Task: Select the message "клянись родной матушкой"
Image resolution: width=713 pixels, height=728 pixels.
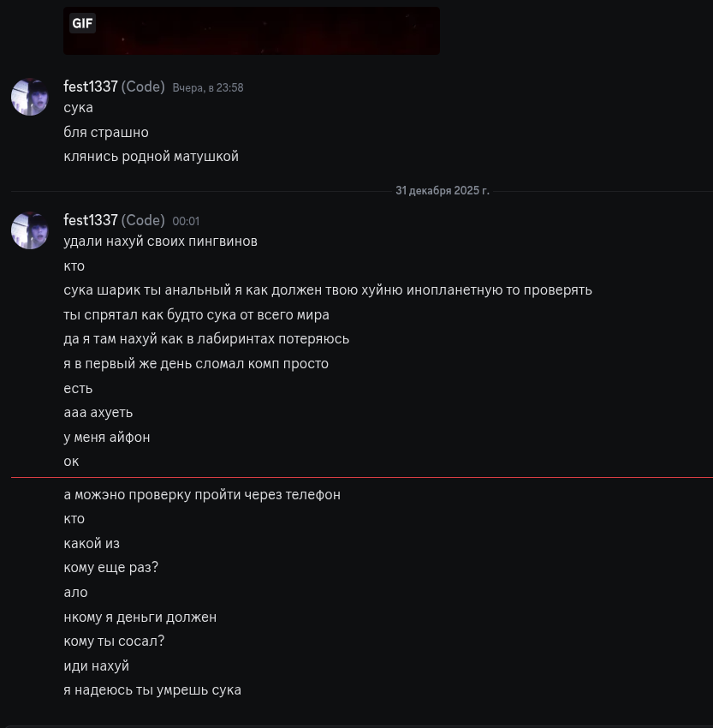Action: click(151, 156)
